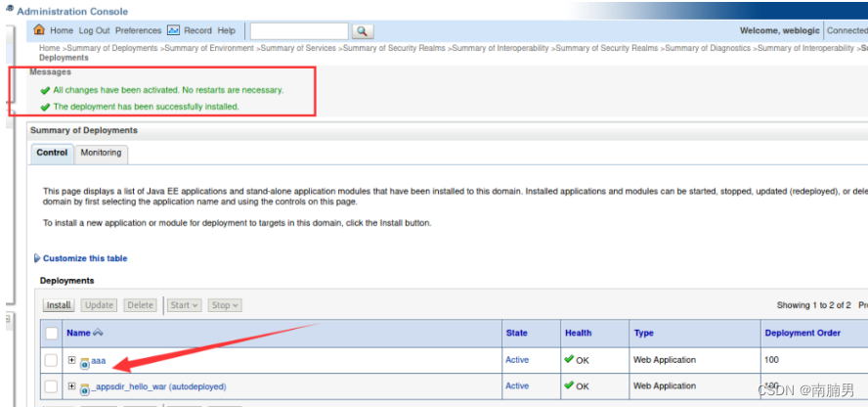Select the Control tab
The image size is (868, 407).
point(52,153)
